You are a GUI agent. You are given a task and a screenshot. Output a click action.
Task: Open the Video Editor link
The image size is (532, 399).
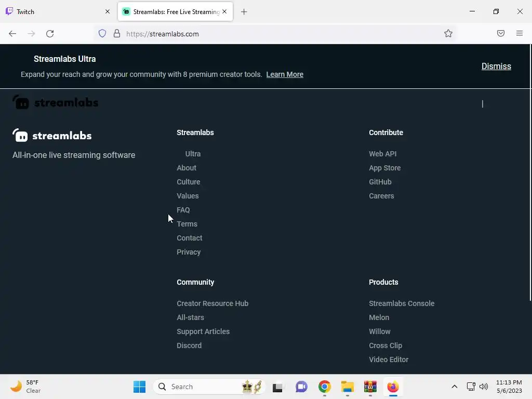tap(389, 360)
